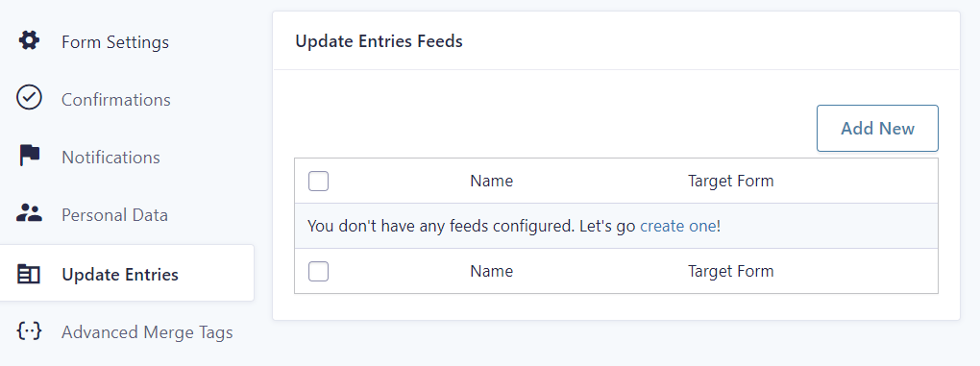Click the Personal Data people icon
Screen dimensions: 980x366
point(29,213)
